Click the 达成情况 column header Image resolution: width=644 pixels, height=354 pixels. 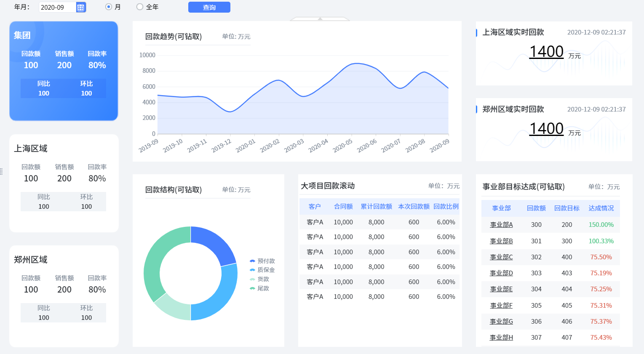[x=601, y=208]
